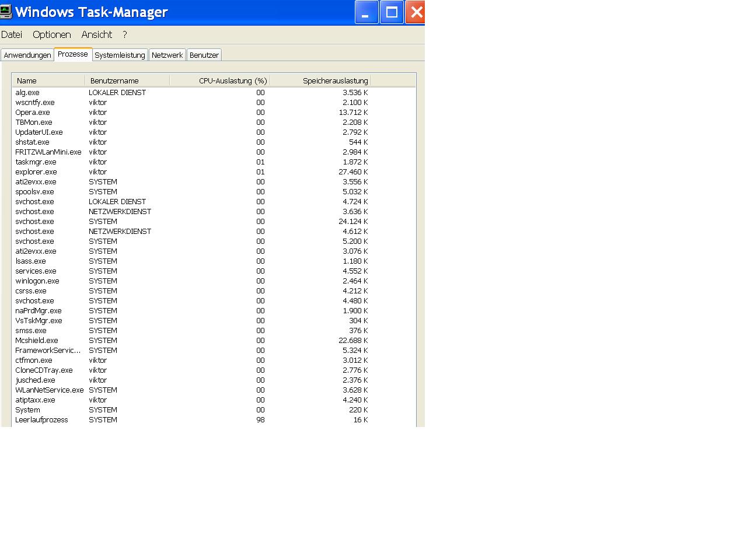The width and height of the screenshot is (747, 560).
Task: Select the csrss.exe process
Action: [x=214, y=291]
